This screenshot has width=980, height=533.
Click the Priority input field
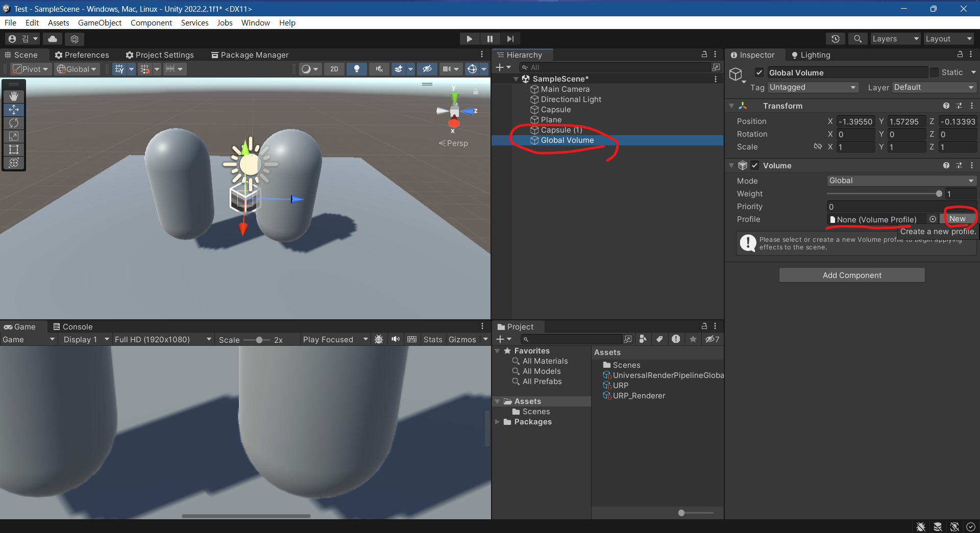901,207
